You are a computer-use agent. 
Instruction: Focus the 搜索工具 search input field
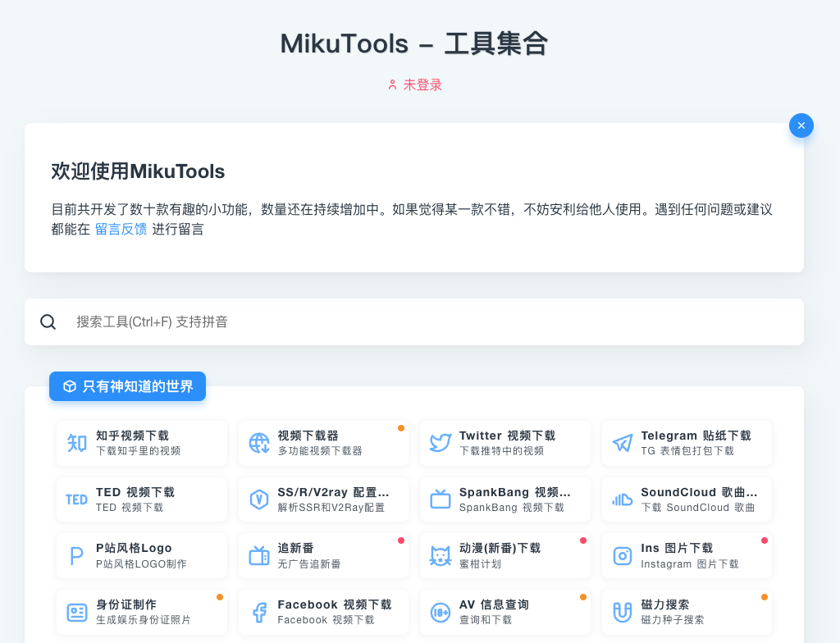click(x=414, y=322)
